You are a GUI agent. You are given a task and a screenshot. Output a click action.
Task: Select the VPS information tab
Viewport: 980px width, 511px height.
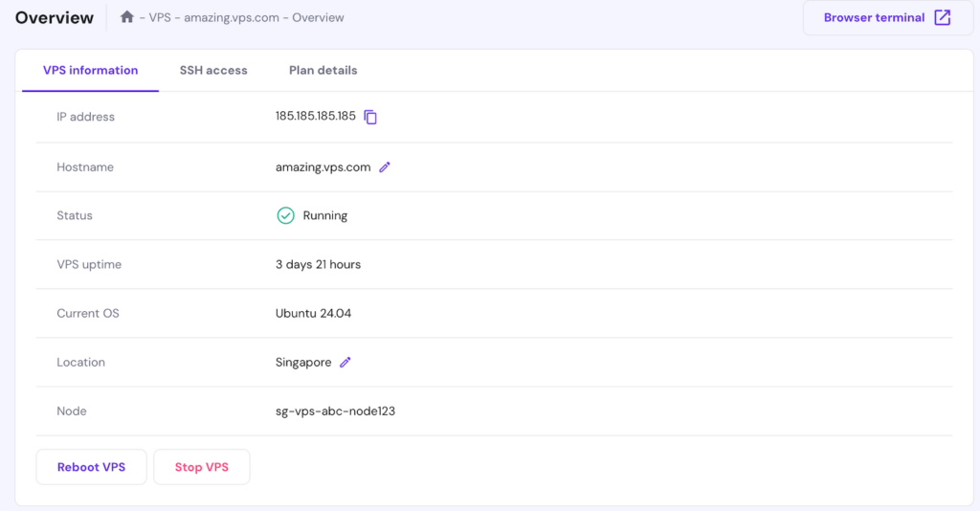(91, 71)
